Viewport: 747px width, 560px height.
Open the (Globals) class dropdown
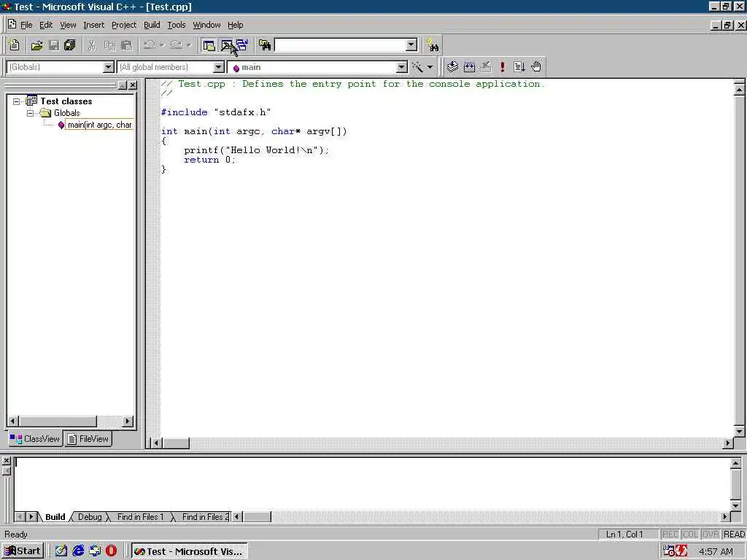click(109, 67)
